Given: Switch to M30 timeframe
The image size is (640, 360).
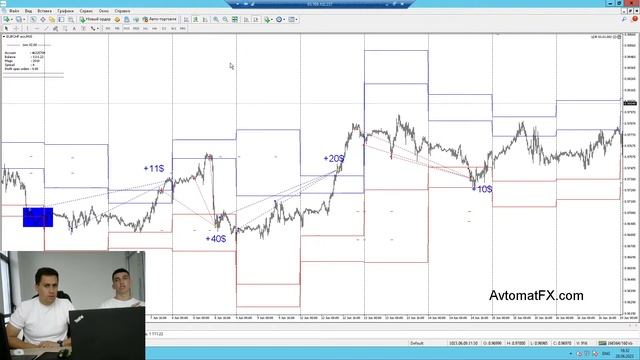Looking at the screenshot, I should (x=136, y=29).
